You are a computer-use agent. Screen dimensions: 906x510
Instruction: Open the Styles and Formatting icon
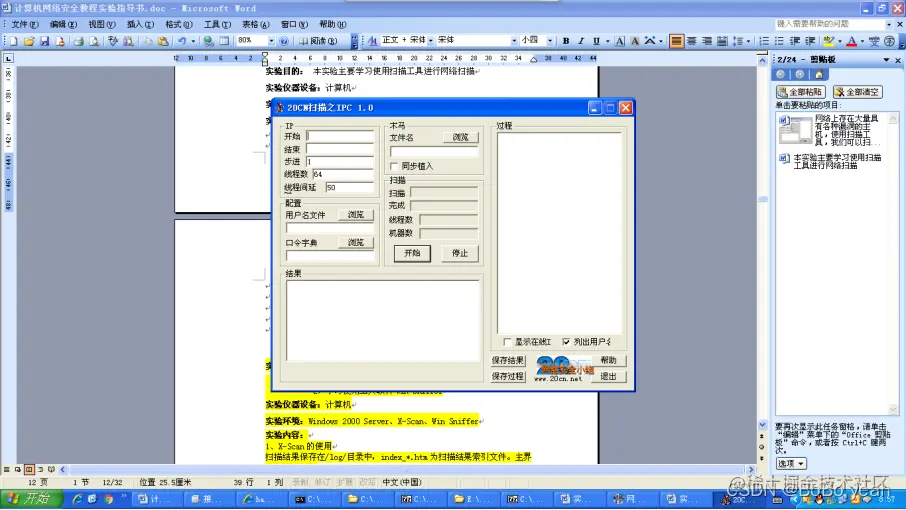[372, 40]
